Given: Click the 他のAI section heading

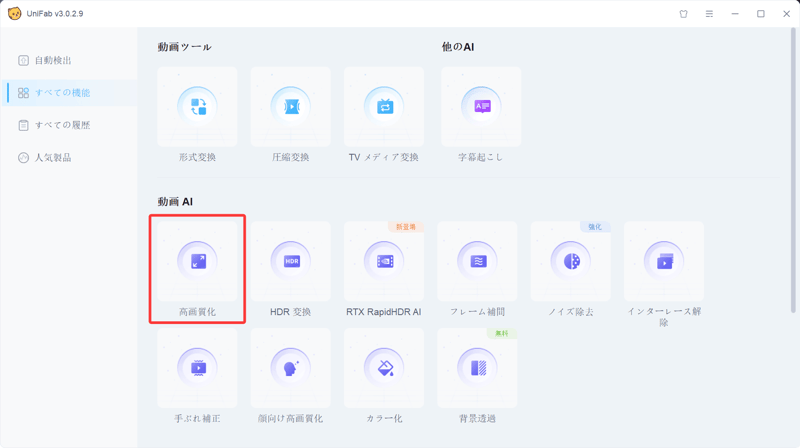Looking at the screenshot, I should 458,47.
